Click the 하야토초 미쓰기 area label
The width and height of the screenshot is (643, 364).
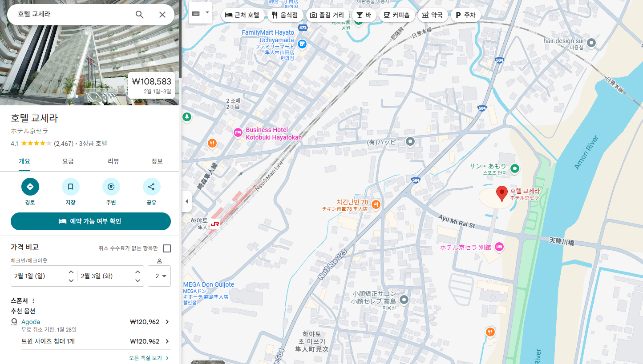coord(311,341)
